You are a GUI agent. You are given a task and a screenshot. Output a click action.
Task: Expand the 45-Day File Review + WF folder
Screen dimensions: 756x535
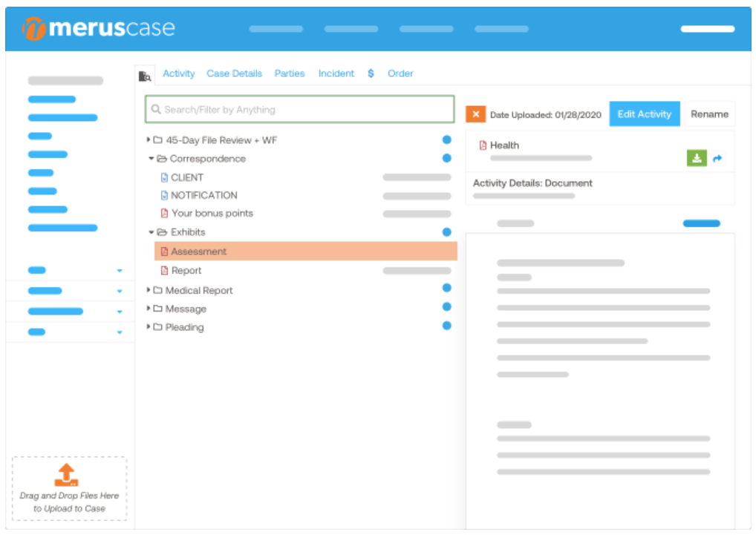pos(148,140)
